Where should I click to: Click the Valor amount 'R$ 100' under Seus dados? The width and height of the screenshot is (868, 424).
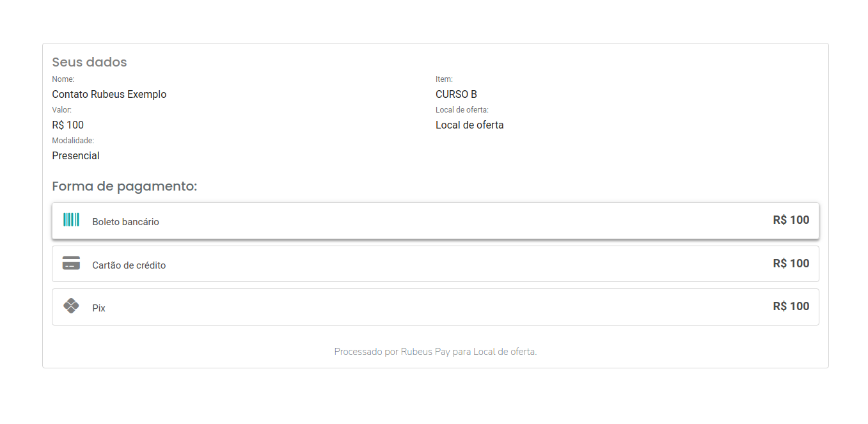[x=68, y=125]
